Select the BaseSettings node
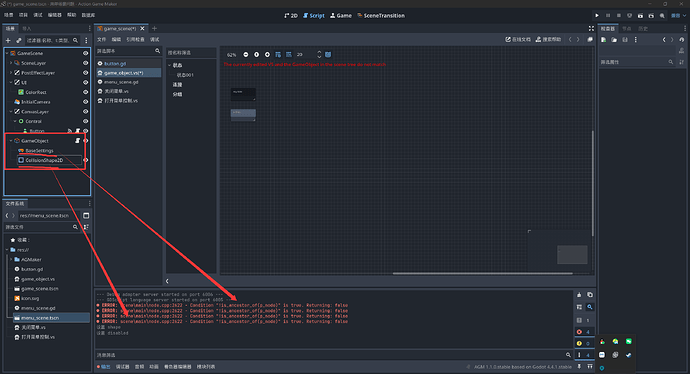 [39, 150]
